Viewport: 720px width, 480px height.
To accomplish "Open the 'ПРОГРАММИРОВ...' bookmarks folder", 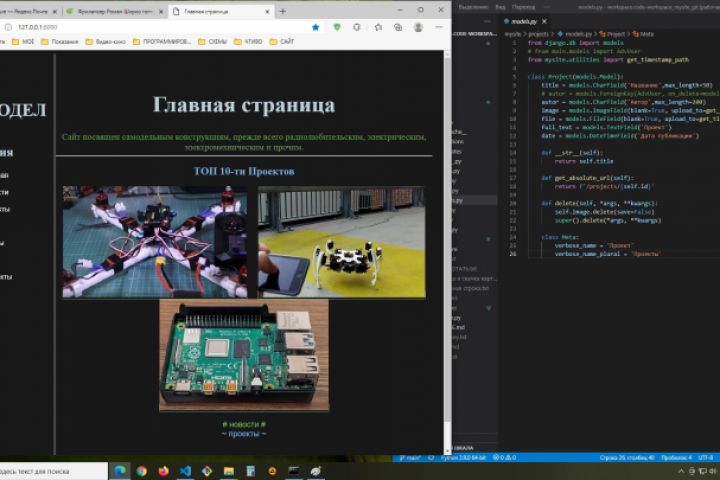I will tap(162, 41).
